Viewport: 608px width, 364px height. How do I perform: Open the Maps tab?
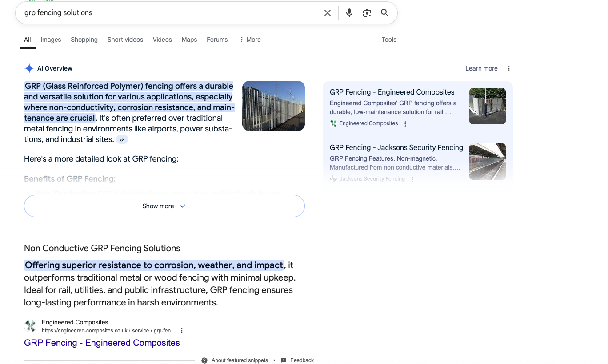[x=189, y=40]
